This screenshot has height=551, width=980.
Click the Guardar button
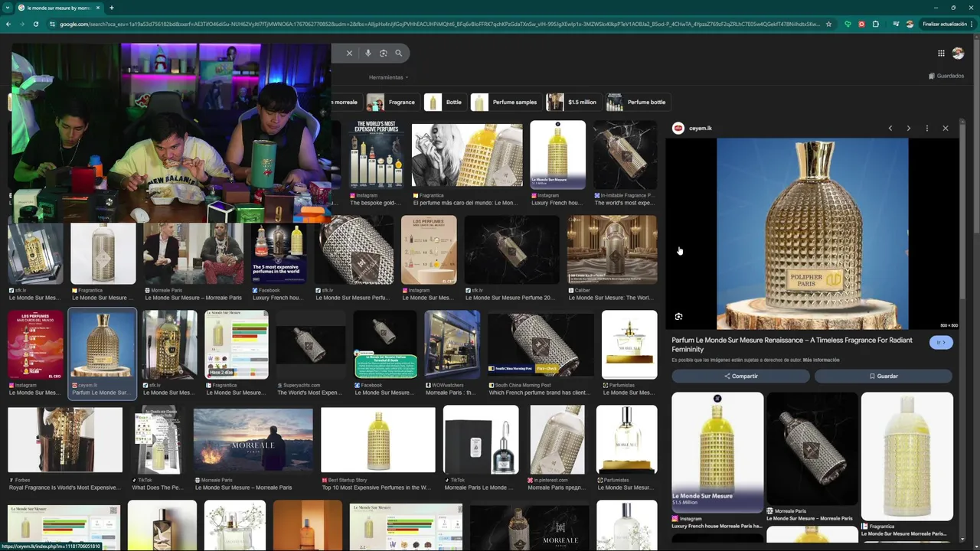[883, 376]
